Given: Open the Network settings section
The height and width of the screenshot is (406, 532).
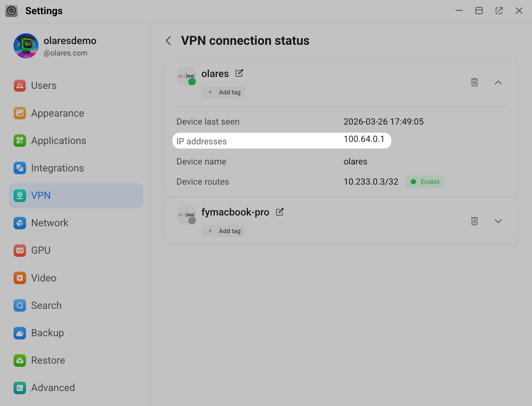Looking at the screenshot, I should pos(50,223).
